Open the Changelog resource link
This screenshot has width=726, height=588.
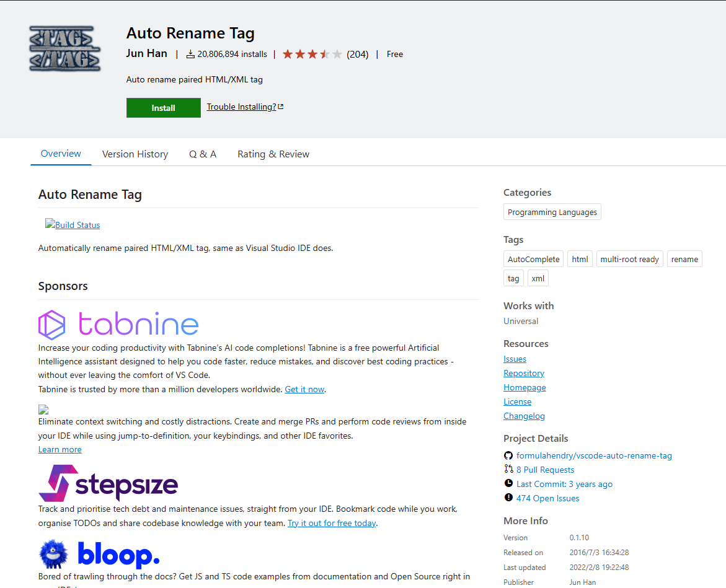point(524,416)
